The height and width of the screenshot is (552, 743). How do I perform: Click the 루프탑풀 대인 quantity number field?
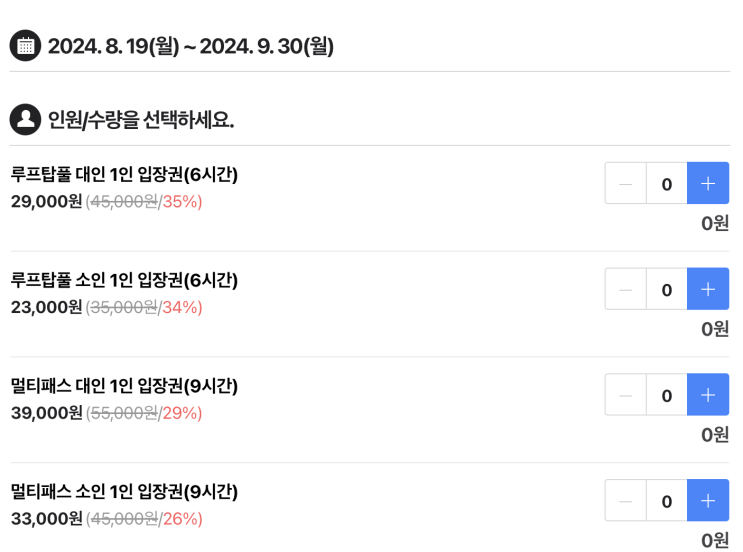coord(666,183)
